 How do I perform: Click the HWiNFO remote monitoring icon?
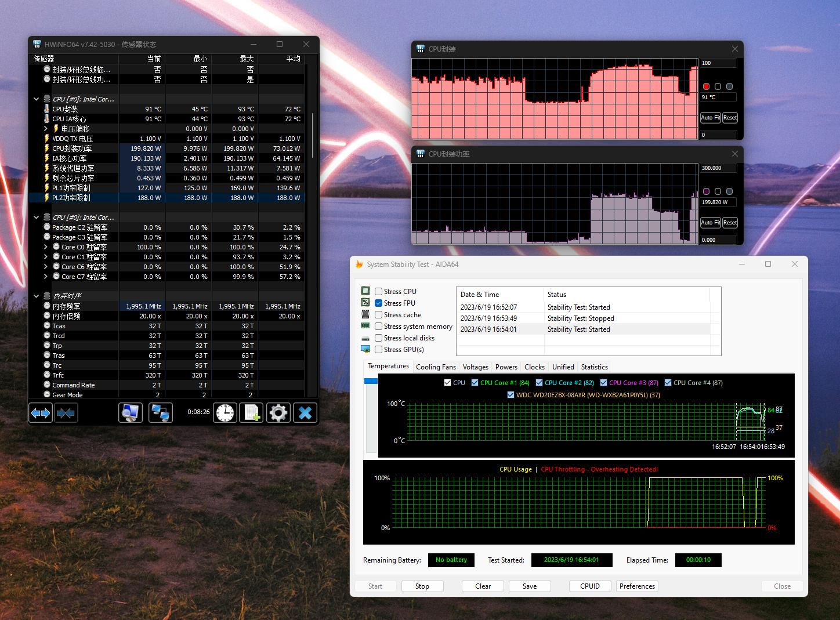click(161, 412)
